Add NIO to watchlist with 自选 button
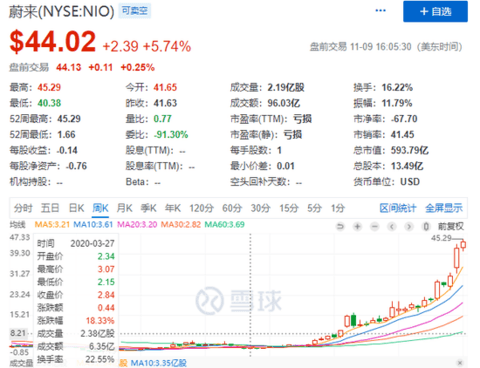Image resolution: width=480 pixels, height=368 pixels. (x=435, y=11)
